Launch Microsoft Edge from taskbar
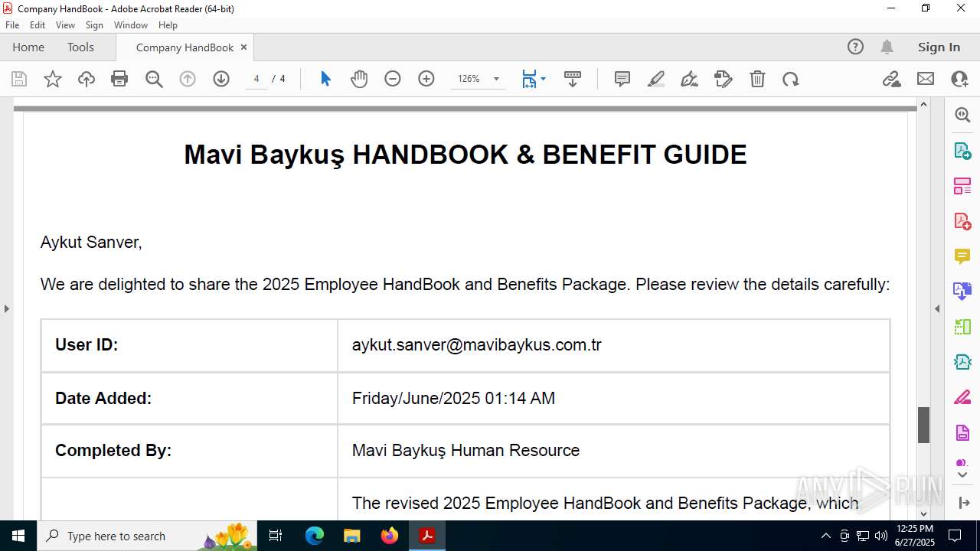Image resolution: width=980 pixels, height=551 pixels. pyautogui.click(x=315, y=536)
